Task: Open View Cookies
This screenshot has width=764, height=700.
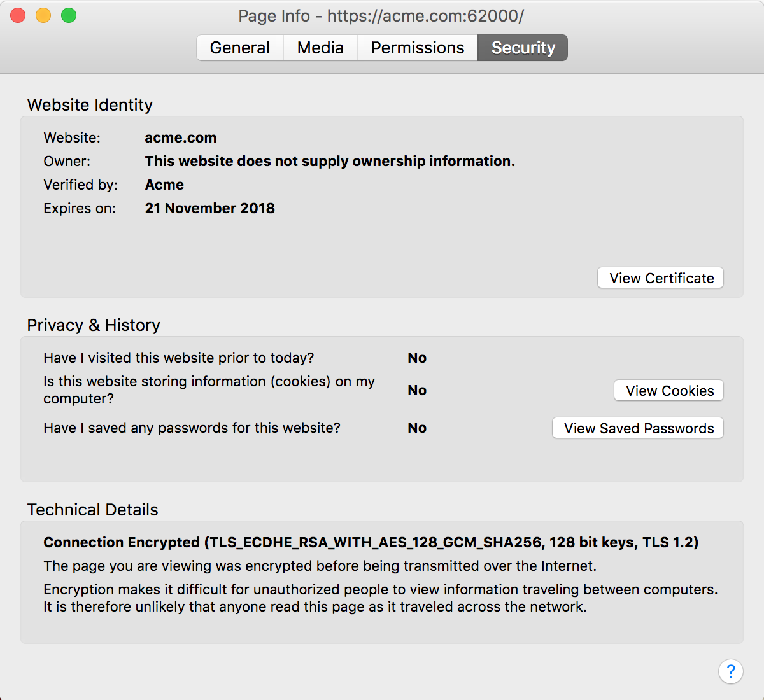Action: pos(669,391)
